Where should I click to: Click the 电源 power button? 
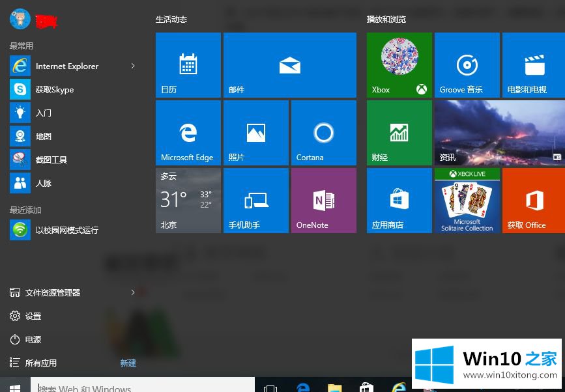(33, 339)
